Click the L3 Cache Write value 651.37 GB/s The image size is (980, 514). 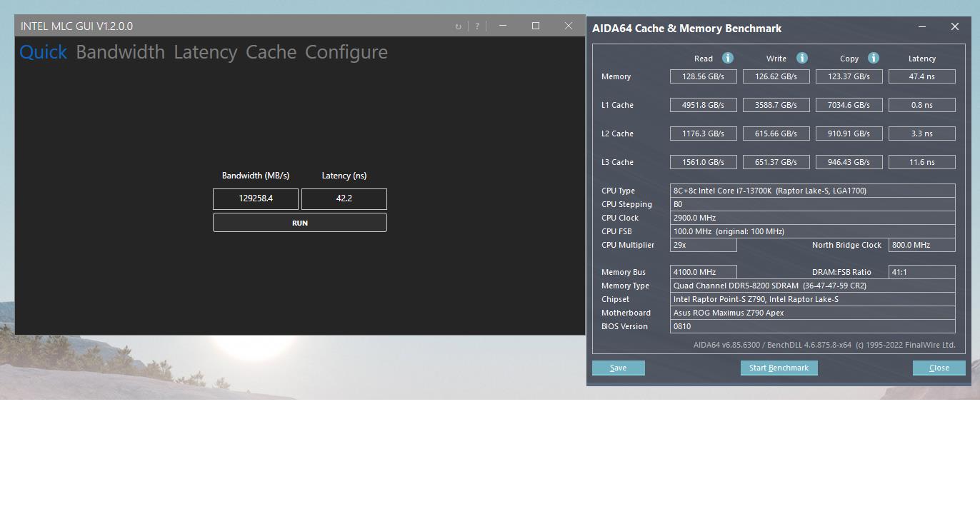point(776,162)
